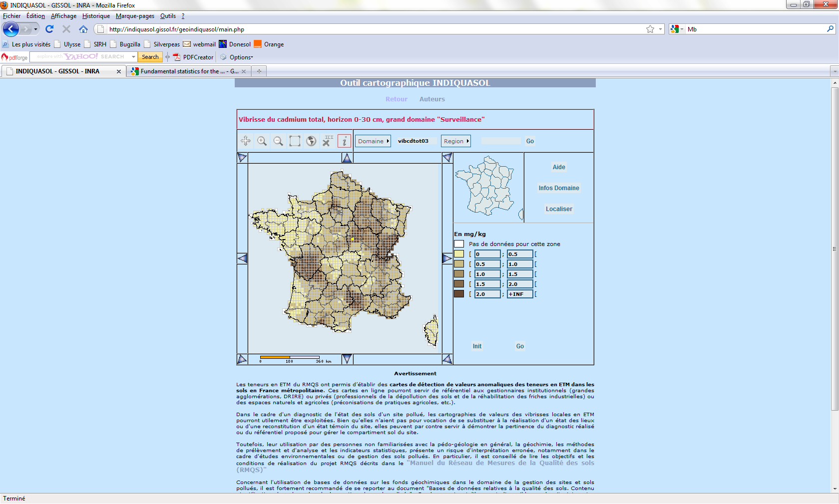Pan map south with bottom arrow
Viewport: 839px width, 504px height.
pos(347,359)
